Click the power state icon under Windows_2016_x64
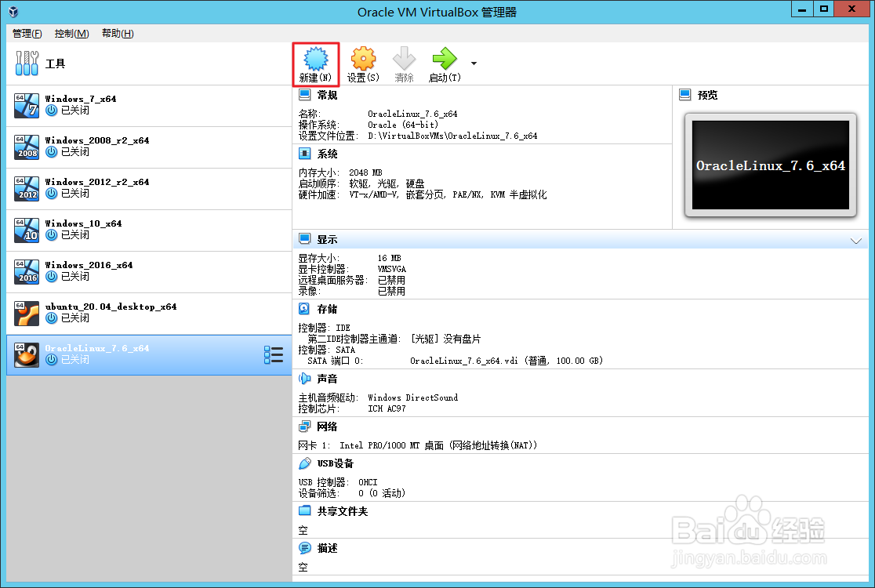Viewport: 875px width, 588px height. point(51,276)
